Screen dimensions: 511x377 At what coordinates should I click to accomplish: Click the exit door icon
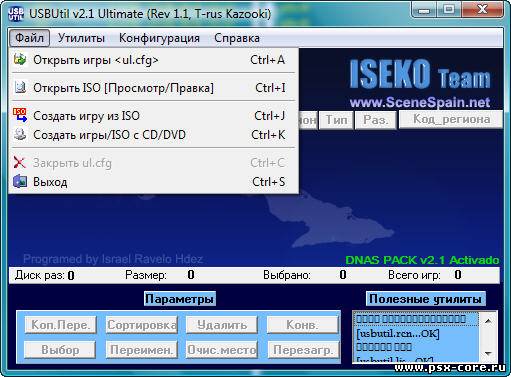pyautogui.click(x=20, y=182)
